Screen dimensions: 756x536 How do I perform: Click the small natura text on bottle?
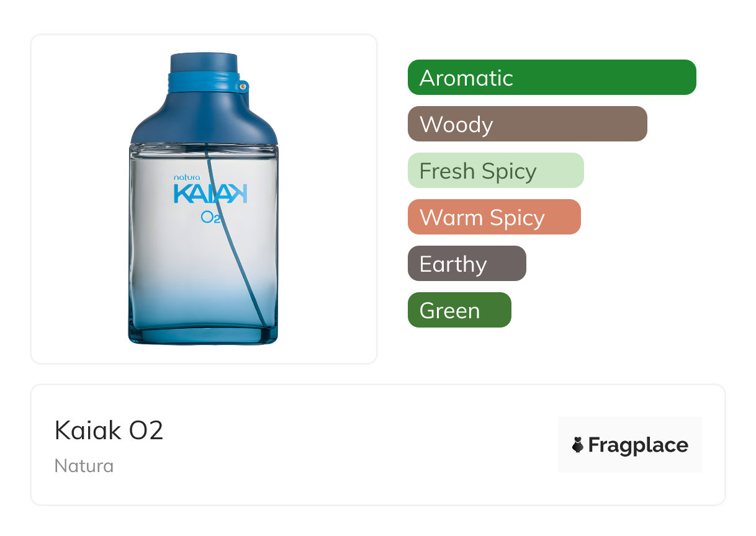click(187, 177)
